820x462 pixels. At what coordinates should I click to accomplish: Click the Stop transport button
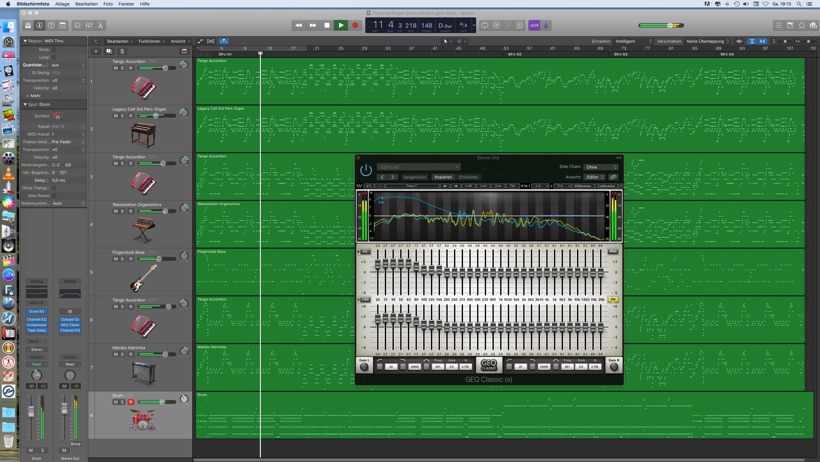(x=327, y=25)
